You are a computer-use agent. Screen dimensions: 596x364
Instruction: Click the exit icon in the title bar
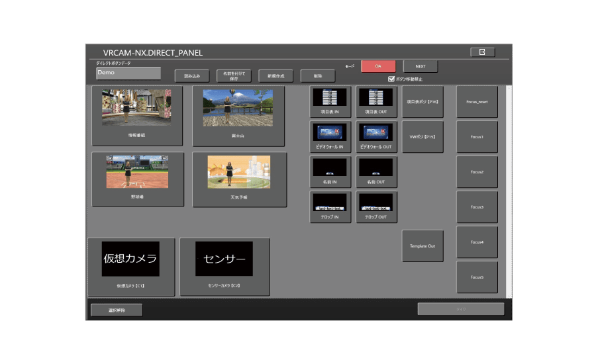pyautogui.click(x=482, y=52)
